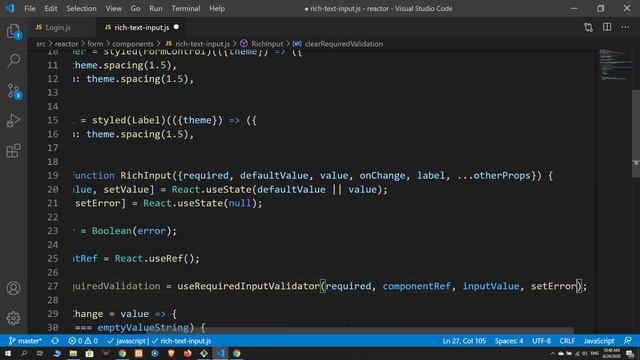Click Boolean on line 23
Image resolution: width=640 pixels, height=360 pixels.
pos(111,231)
